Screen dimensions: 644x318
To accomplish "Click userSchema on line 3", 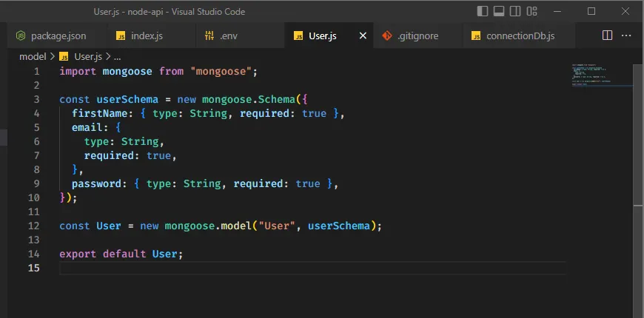I will (x=127, y=99).
